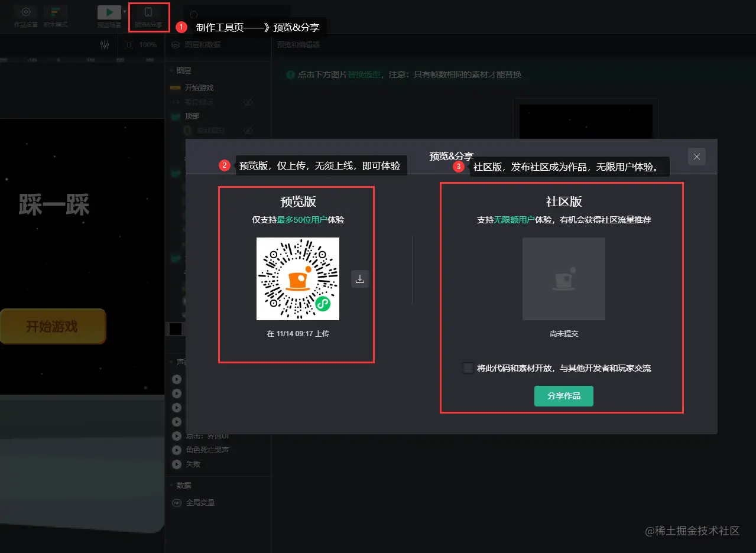Open dropdown arrow beside 预览场景
This screenshot has width=756, height=553.
click(125, 12)
